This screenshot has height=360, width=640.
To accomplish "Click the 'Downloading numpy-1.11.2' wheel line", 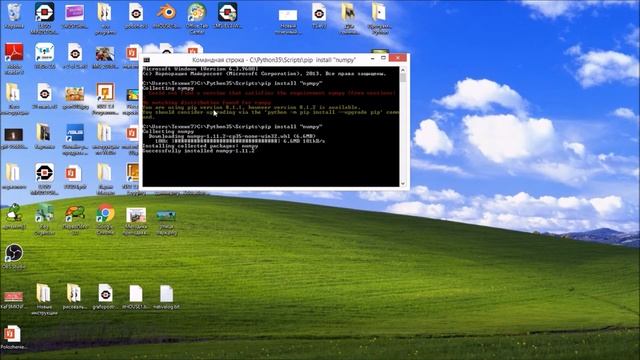I will (232, 136).
